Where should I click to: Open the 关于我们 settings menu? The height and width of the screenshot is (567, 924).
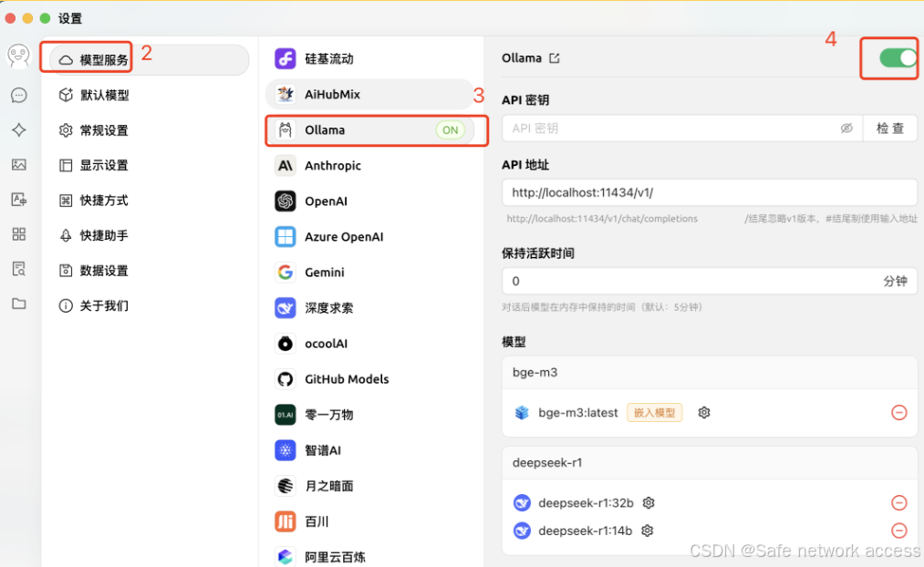coord(150,305)
